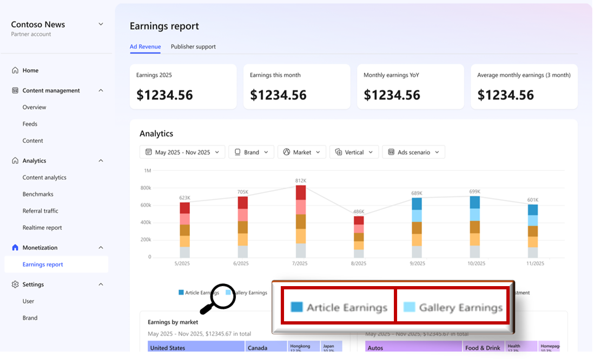This screenshot has height=364, width=594.
Task: Click the Monthly earnings YoY card
Action: [x=411, y=87]
